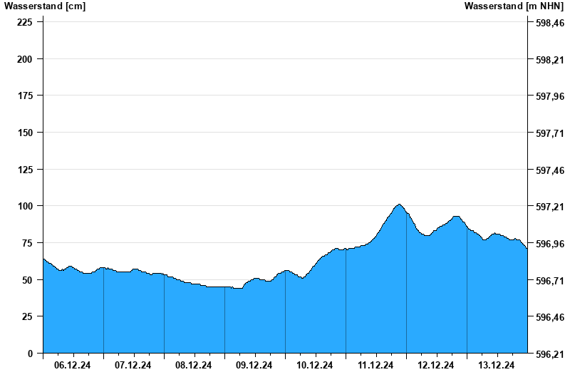
Task: Click the 100 value on left axis
Action: pyautogui.click(x=25, y=206)
